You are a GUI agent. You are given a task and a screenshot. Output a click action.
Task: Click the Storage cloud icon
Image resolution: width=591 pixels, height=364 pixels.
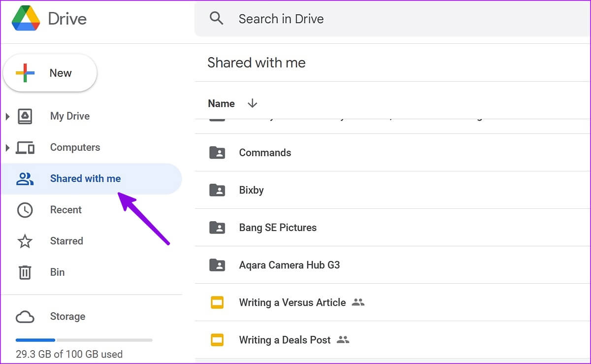[x=25, y=317]
